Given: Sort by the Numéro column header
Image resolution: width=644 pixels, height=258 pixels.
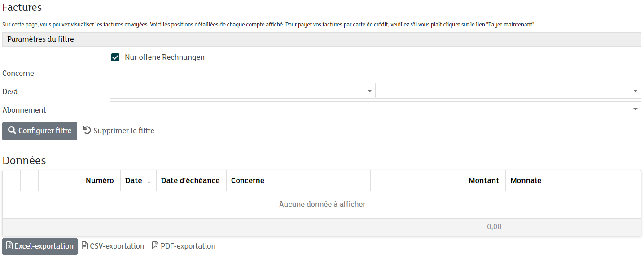Looking at the screenshot, I should point(100,180).
